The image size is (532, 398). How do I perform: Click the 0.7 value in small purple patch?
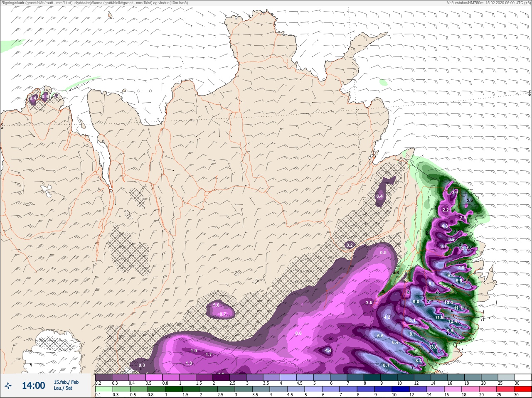pyautogui.click(x=223, y=314)
